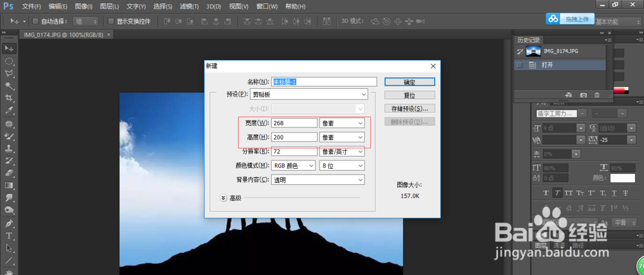
Task: Open the width unit dropdown (像素)
Action: (342, 123)
